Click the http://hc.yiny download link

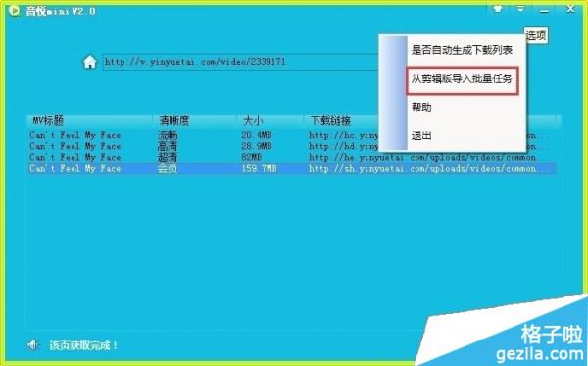(344, 135)
